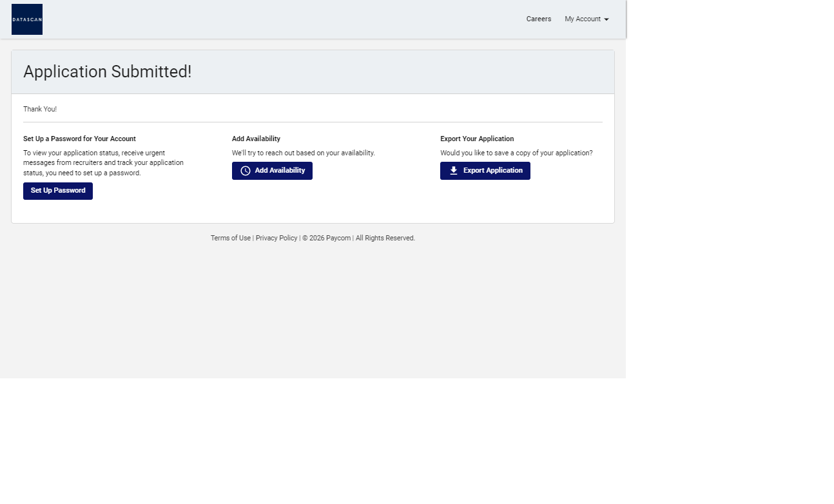
Task: Click the DataScan logo
Action: click(x=27, y=19)
